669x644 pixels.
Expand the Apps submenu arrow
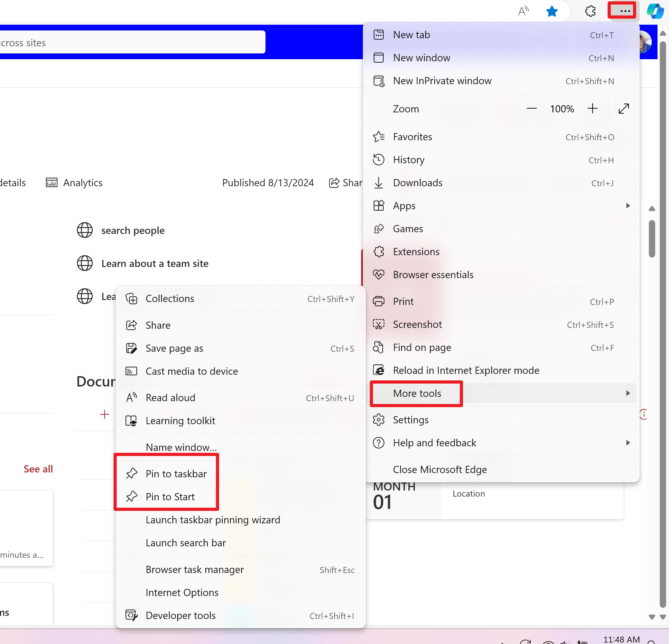coord(628,206)
